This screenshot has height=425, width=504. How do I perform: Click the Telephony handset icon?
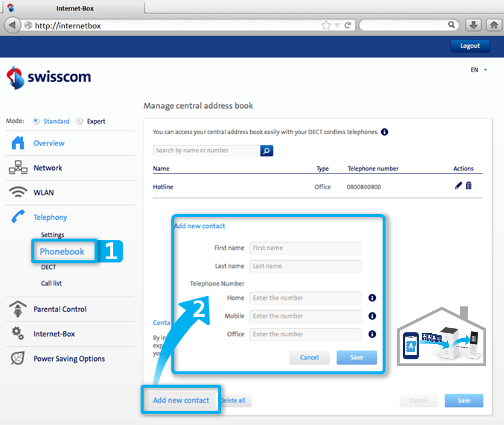click(x=18, y=217)
